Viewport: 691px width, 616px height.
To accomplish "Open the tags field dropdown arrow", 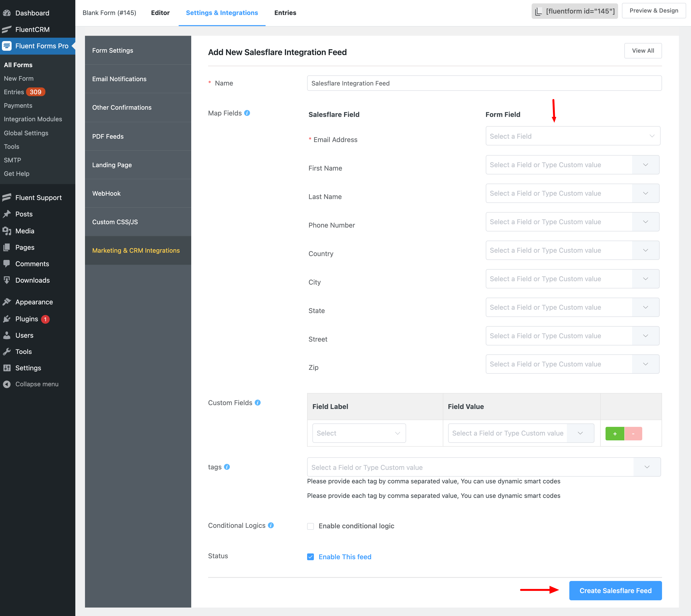I will [647, 467].
